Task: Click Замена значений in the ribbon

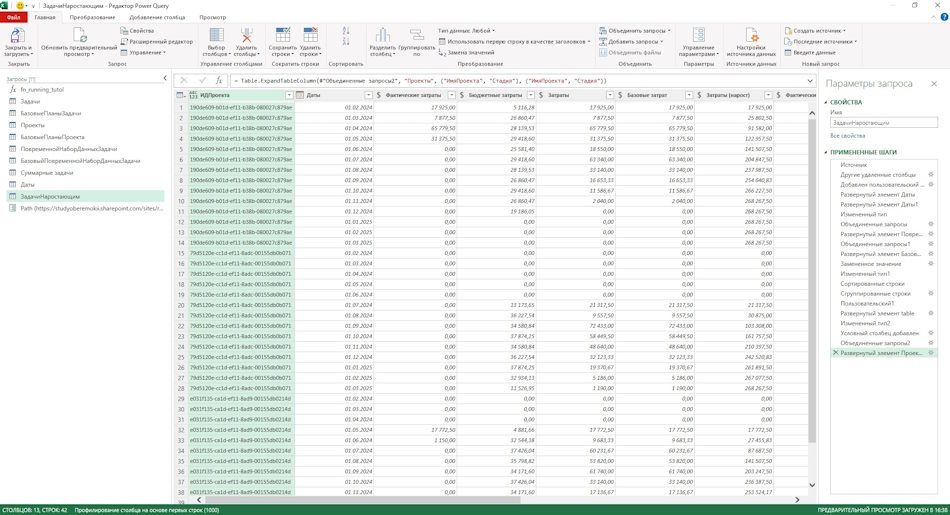Action: pyautogui.click(x=466, y=53)
